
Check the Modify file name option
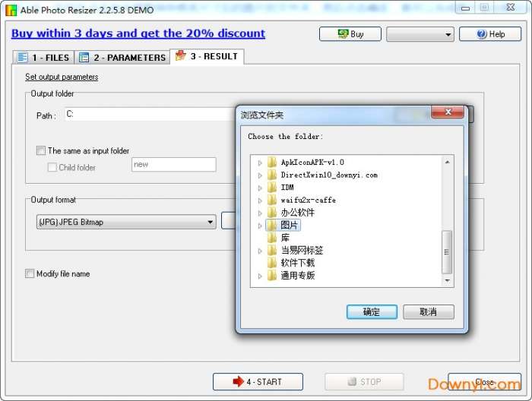coord(30,273)
